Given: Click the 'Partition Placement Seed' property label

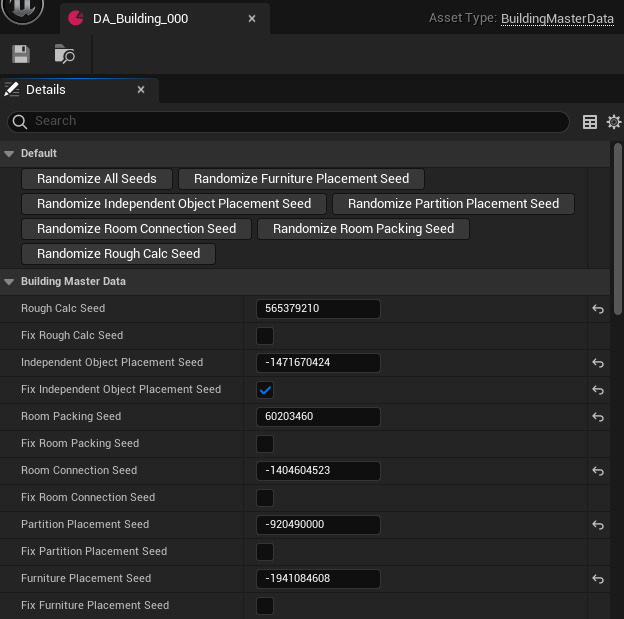Looking at the screenshot, I should click(x=85, y=524).
